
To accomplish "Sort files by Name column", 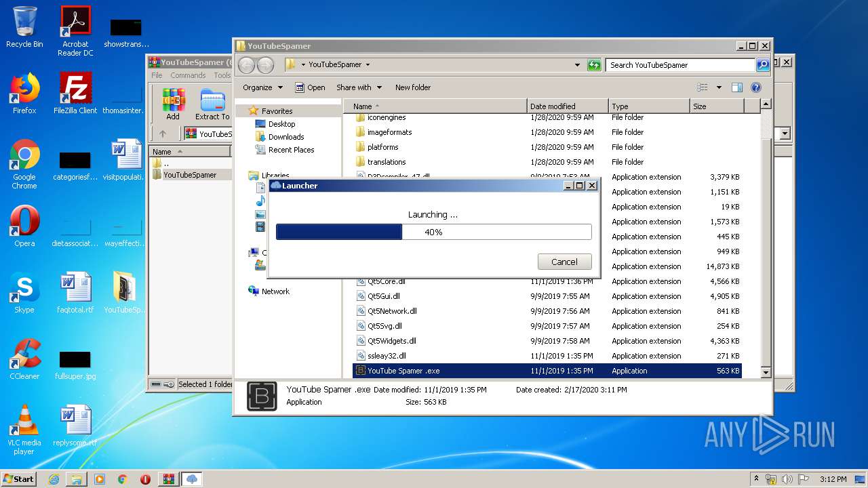I will (435, 106).
